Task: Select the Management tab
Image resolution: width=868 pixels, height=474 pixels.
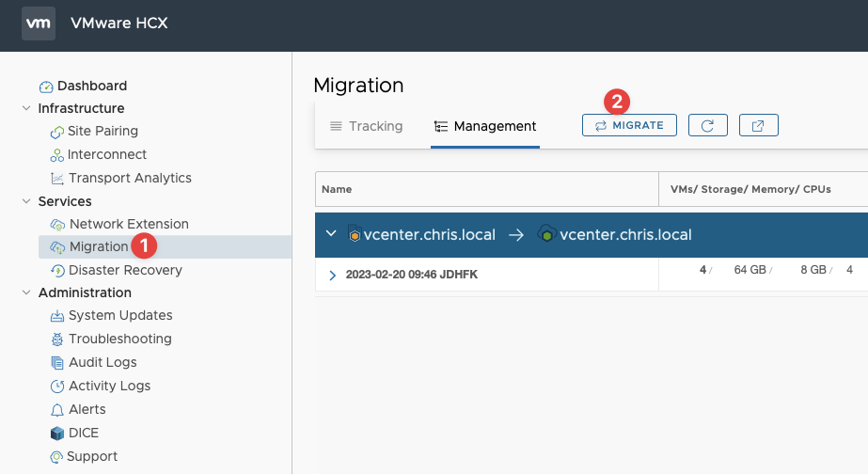Action: point(485,126)
